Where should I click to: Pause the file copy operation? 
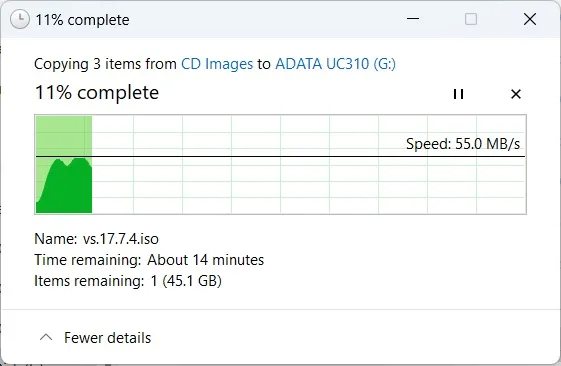tap(458, 94)
